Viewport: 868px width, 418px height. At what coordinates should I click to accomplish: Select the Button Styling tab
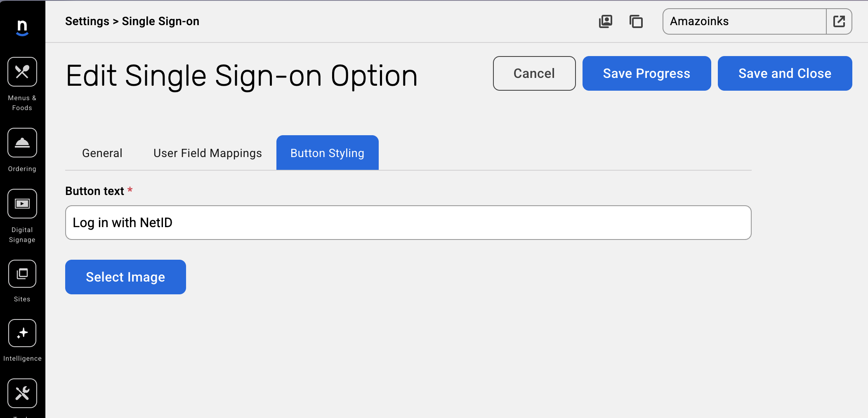tap(327, 153)
